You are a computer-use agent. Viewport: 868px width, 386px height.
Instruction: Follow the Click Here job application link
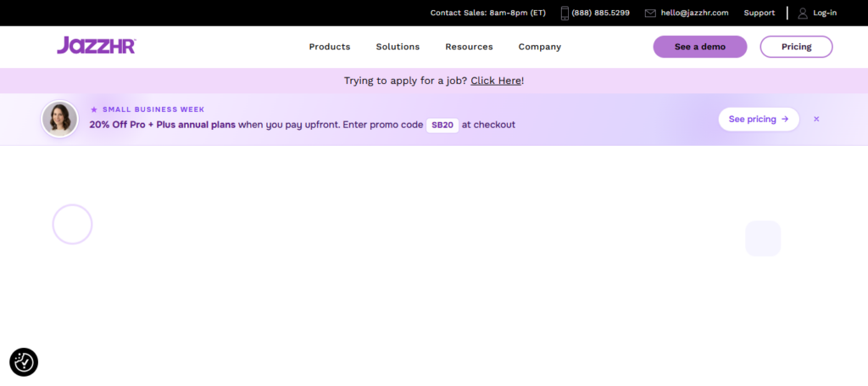click(x=495, y=81)
